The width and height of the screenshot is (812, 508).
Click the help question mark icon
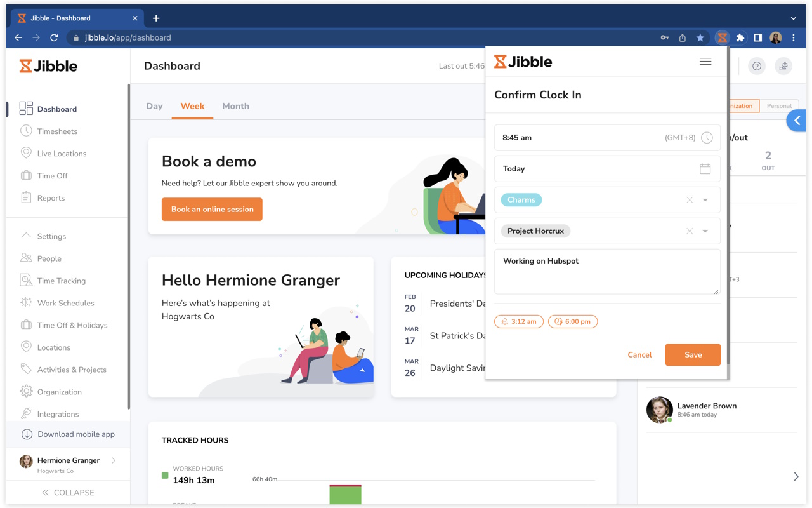tap(757, 66)
